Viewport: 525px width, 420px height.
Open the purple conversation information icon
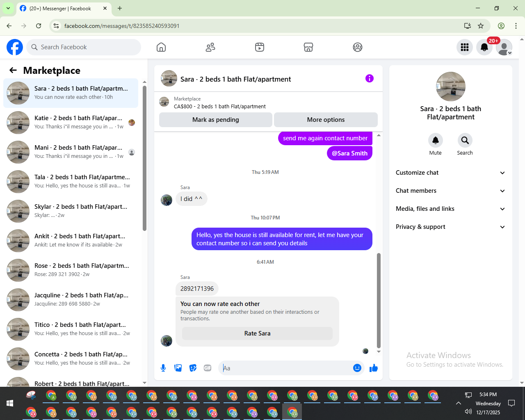pos(370,78)
